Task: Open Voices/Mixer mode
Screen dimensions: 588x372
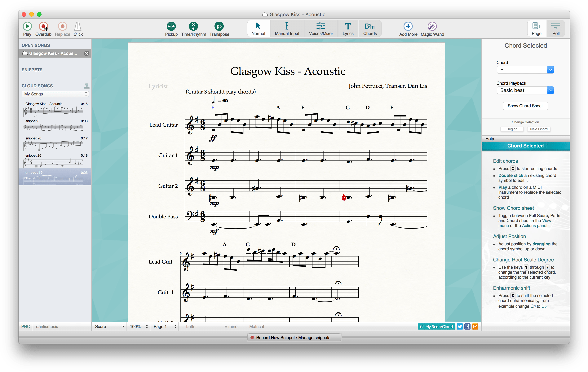Action: (321, 29)
